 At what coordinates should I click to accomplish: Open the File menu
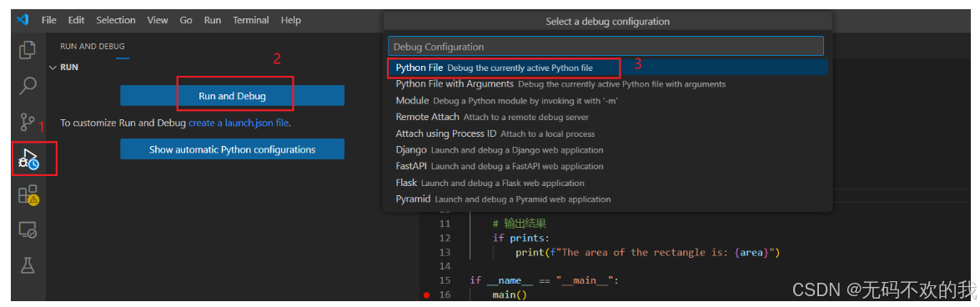point(48,20)
